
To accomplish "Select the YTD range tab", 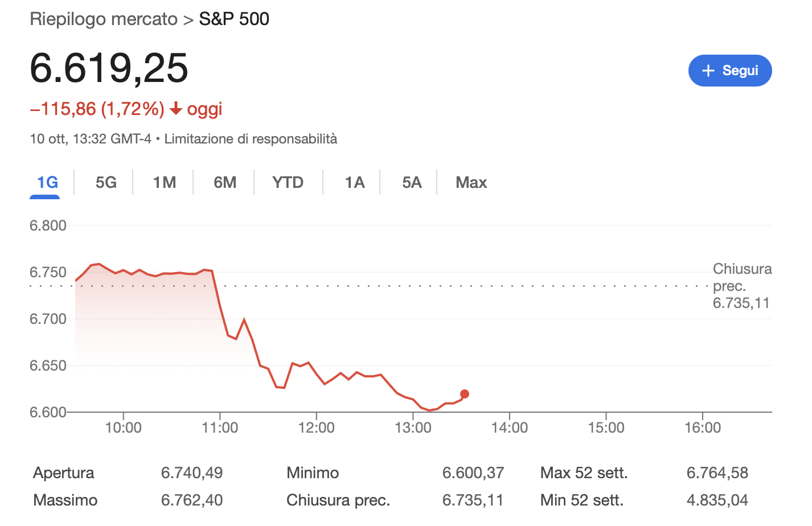I will pyautogui.click(x=288, y=182).
